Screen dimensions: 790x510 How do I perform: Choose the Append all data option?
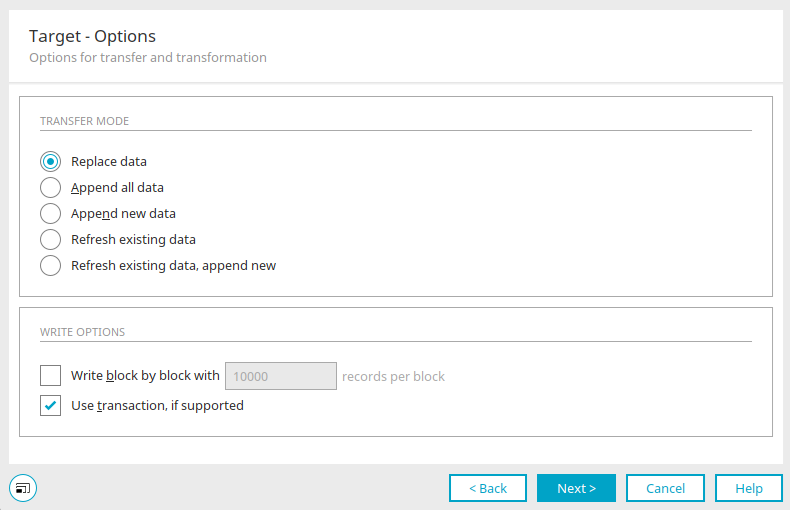50,187
